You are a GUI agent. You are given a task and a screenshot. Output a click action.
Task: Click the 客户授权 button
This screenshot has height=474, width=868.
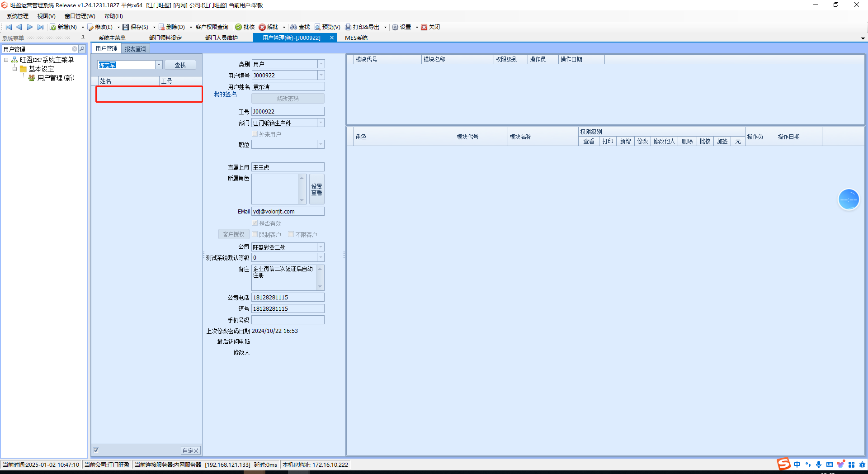click(233, 234)
